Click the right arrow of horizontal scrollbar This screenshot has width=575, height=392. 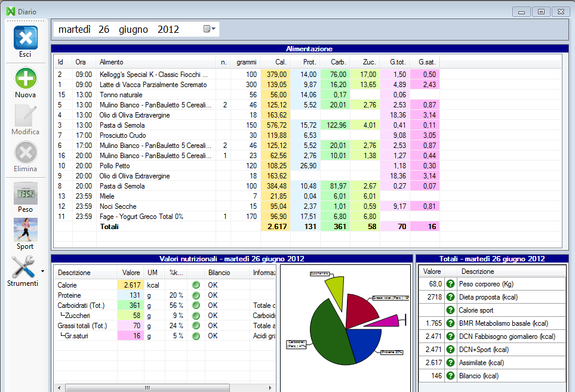click(x=270, y=388)
